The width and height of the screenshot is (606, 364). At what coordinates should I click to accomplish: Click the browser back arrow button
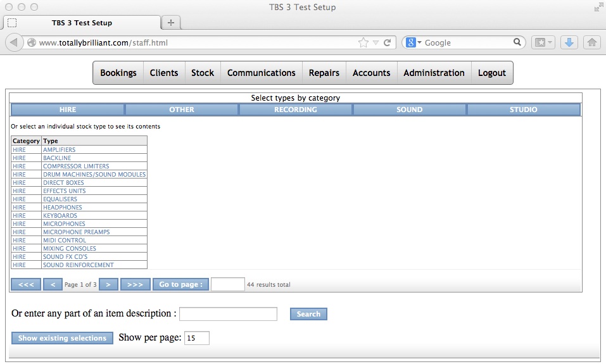point(13,42)
